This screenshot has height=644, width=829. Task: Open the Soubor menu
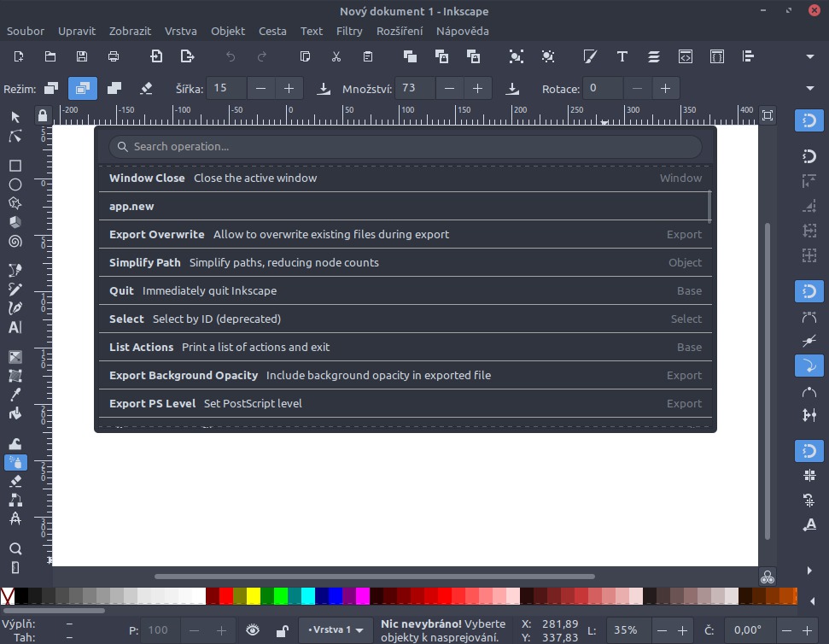[x=26, y=31]
